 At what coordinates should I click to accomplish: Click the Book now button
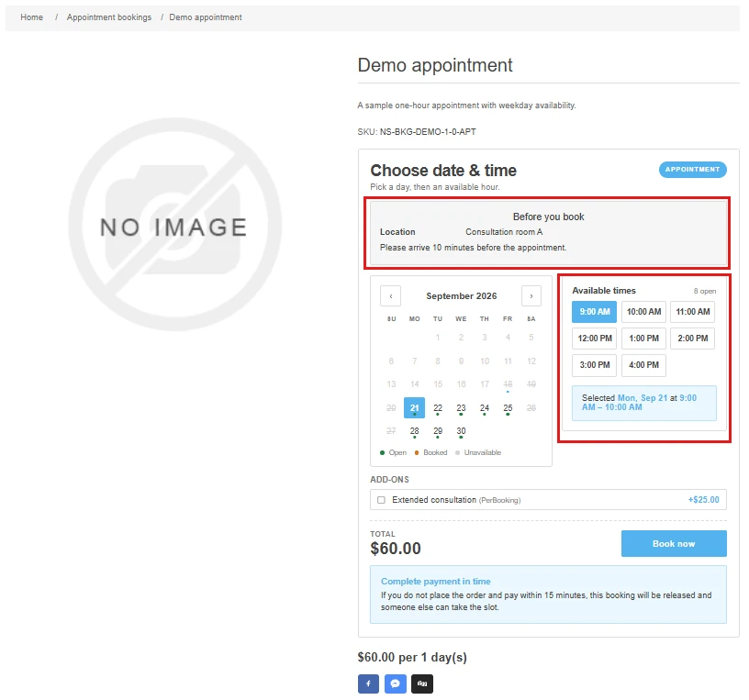pyautogui.click(x=674, y=543)
